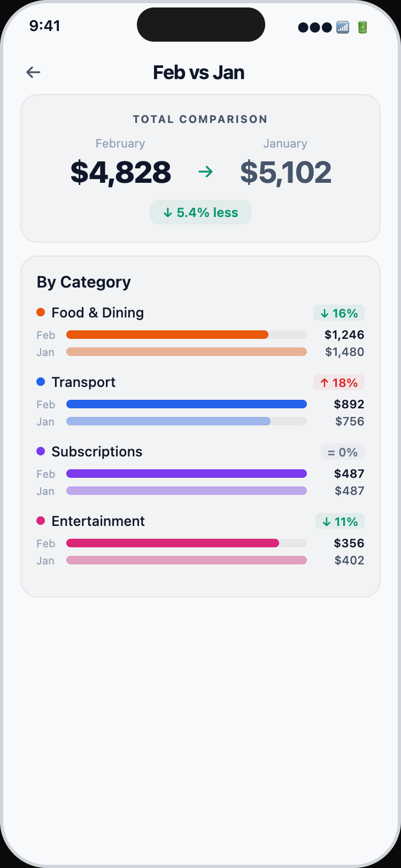The width and height of the screenshot is (401, 868).
Task: Click the orange Food & Dining dot
Action: pyautogui.click(x=41, y=312)
